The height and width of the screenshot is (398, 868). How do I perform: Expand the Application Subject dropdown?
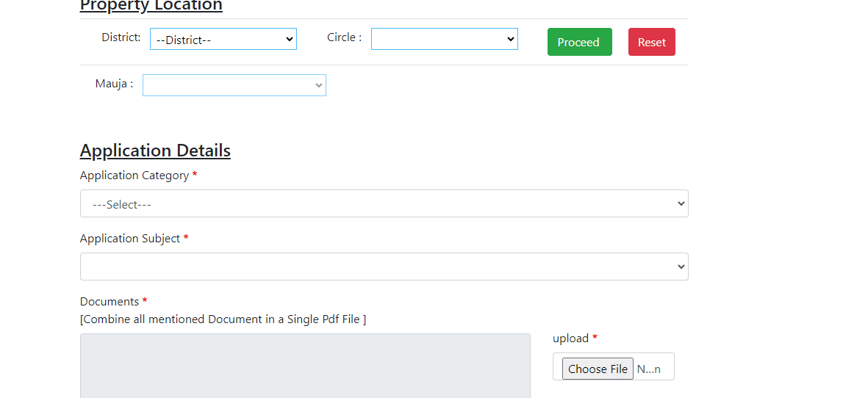[384, 267]
